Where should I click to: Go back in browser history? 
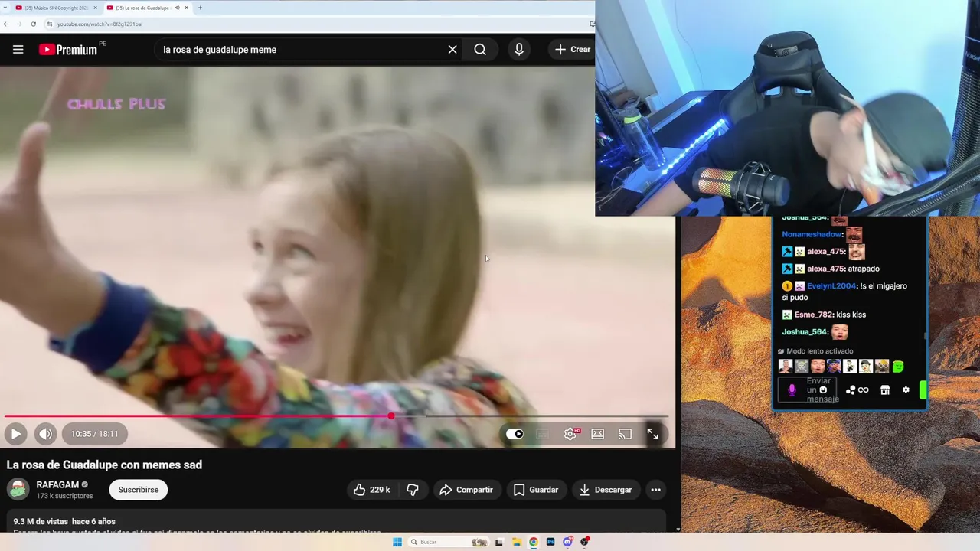7,24
